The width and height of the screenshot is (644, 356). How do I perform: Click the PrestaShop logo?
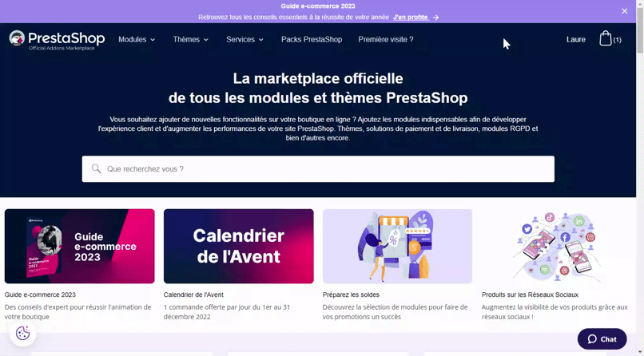[57, 40]
